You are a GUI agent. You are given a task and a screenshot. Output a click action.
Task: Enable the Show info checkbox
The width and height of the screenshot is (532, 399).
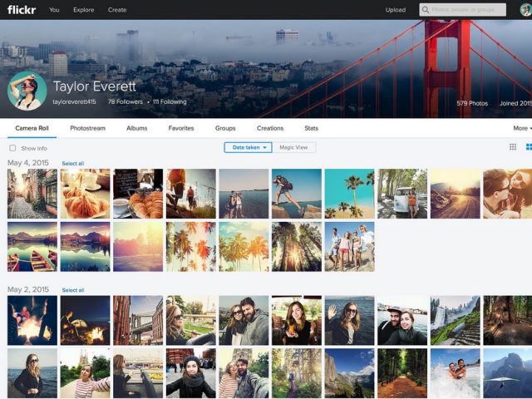coord(12,148)
